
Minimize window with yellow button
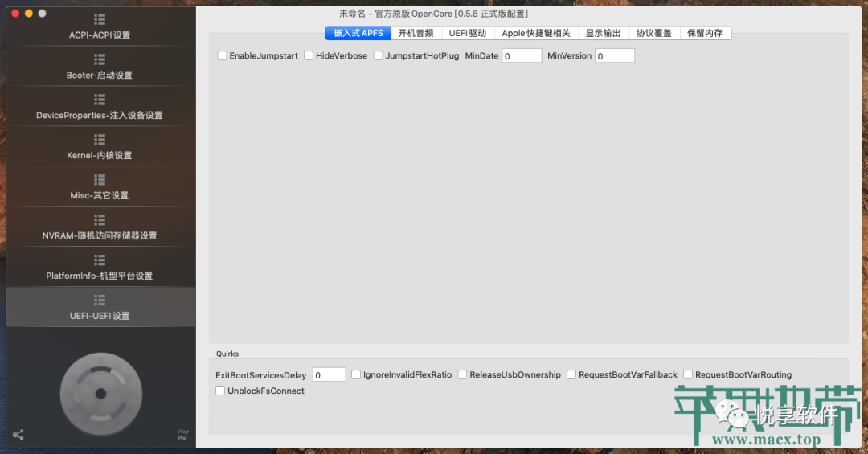[x=29, y=14]
